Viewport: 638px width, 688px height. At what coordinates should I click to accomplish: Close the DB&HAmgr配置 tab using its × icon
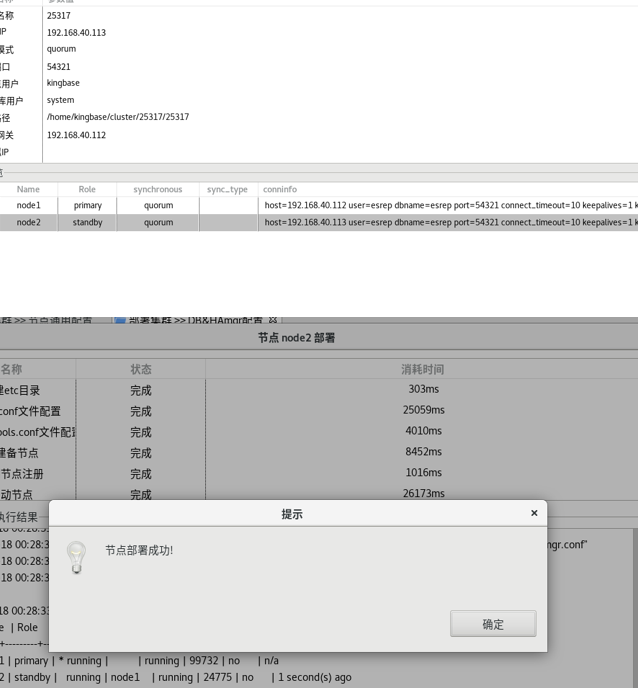coord(273,320)
